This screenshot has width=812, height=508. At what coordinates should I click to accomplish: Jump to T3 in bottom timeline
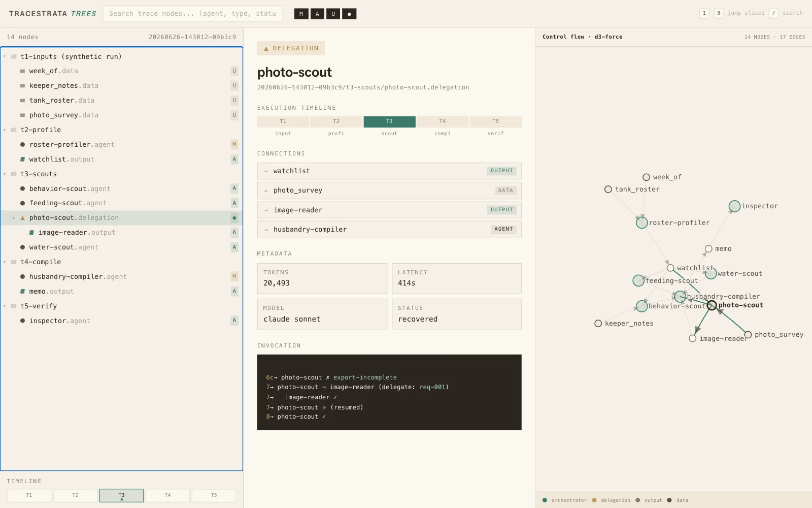[121, 495]
